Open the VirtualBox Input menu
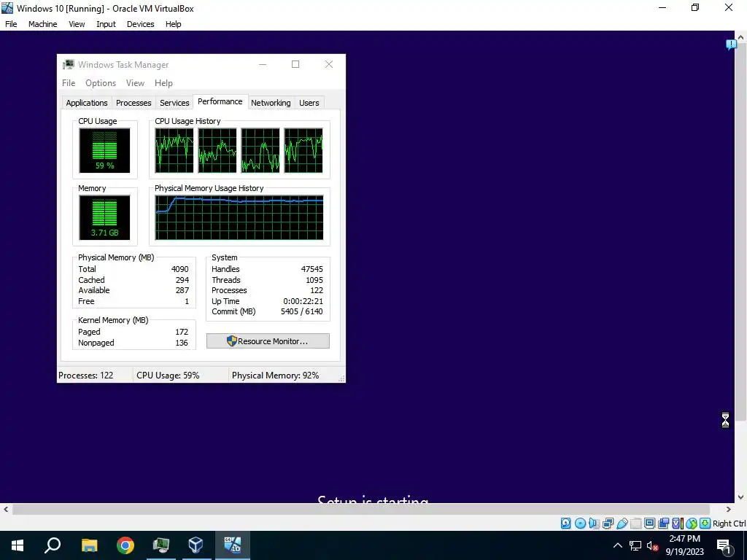Screen dimensions: 747x560 [x=106, y=24]
